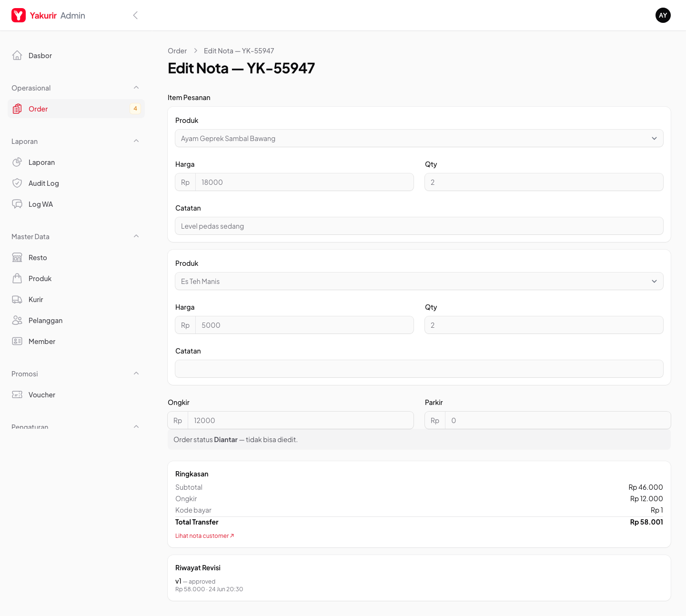Screen dimensions: 686x616
Task: Click the Harga field showing 18000
Action: [x=304, y=182]
